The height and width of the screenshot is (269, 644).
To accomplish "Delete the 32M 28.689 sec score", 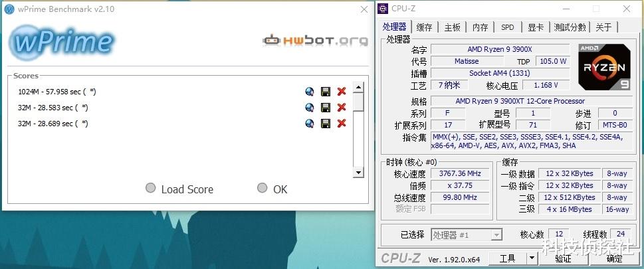I will pyautogui.click(x=342, y=123).
